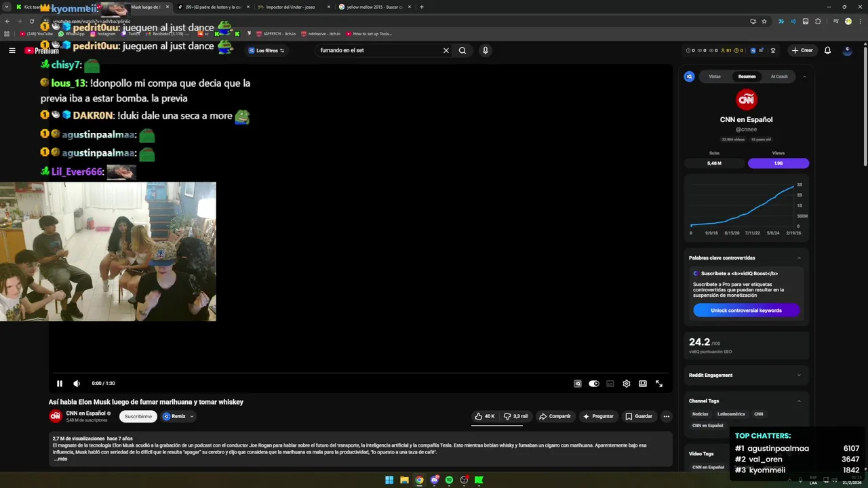The image size is (868, 488).
Task: Go to the YouTube Premium home logo
Action: [41, 50]
